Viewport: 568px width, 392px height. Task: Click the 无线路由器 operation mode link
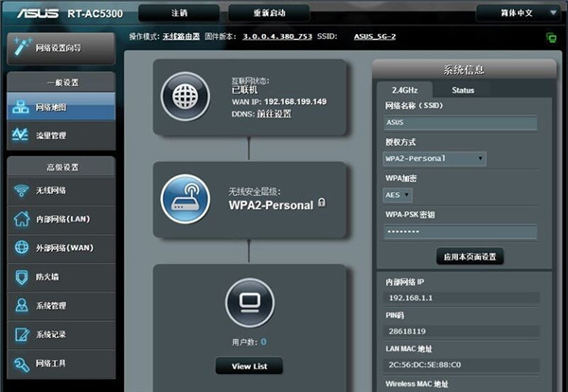point(181,37)
